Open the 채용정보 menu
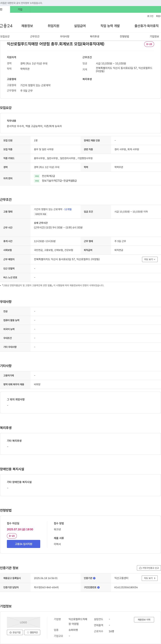The image size is (161, 644). (27, 26)
